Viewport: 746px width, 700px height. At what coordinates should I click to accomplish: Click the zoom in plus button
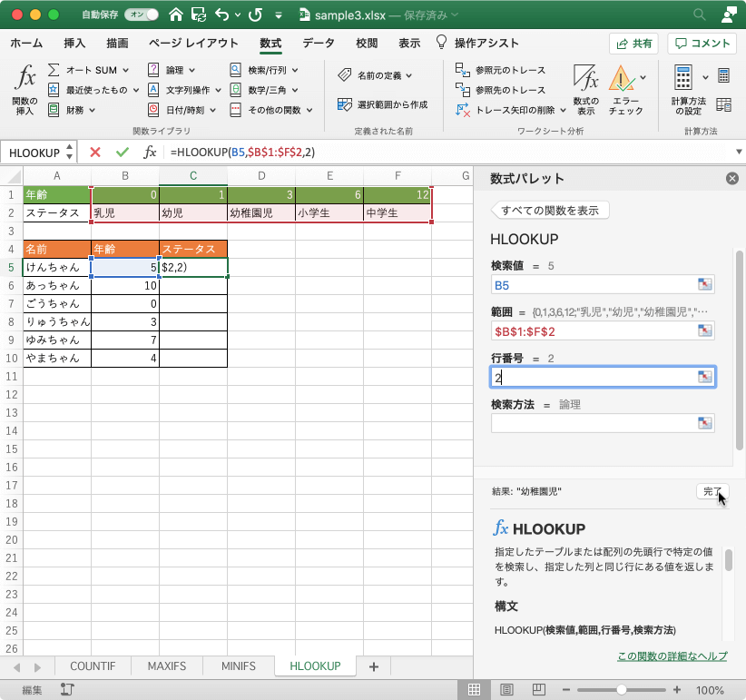pyautogui.click(x=677, y=689)
